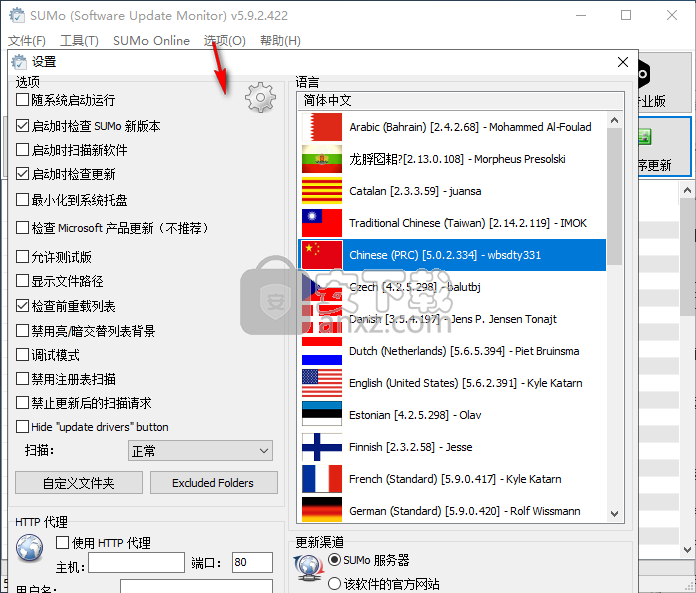
Task: Select Chinese (PRC) wbsdty331 row text
Action: tap(445, 255)
